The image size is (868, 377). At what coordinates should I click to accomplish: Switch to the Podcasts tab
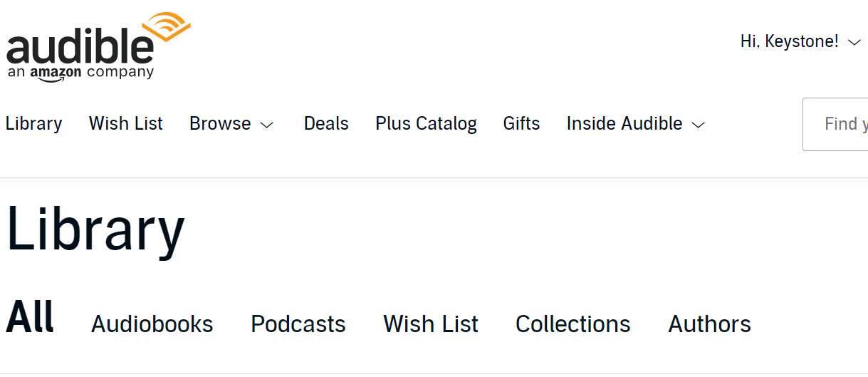coord(298,324)
